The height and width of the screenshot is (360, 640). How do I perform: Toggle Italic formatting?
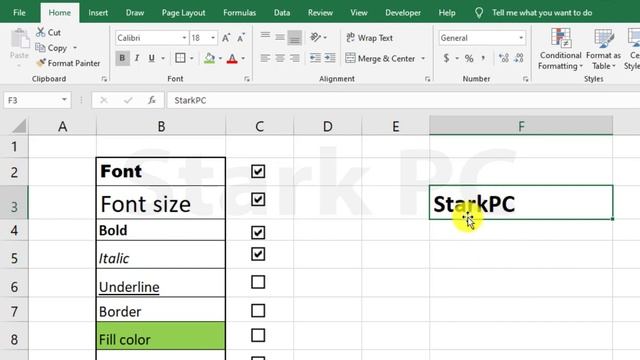tap(137, 58)
